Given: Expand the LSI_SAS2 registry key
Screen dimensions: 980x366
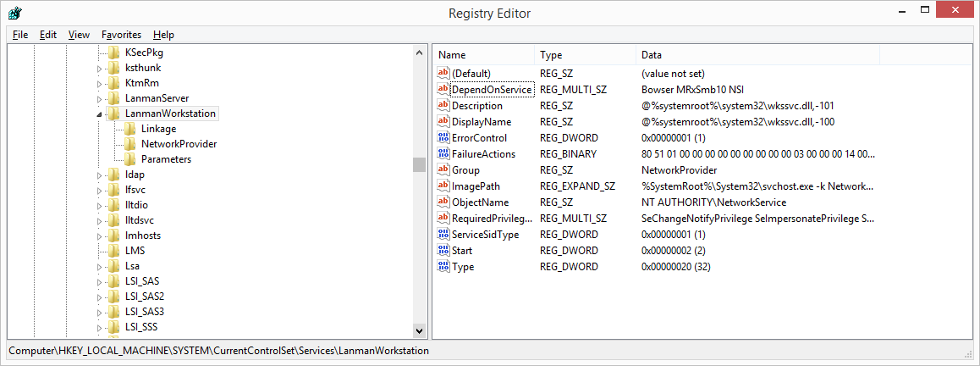Looking at the screenshot, I should (99, 297).
